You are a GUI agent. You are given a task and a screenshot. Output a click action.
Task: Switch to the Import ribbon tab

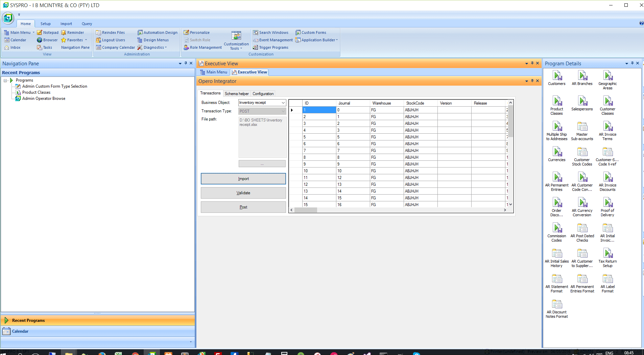click(x=66, y=24)
